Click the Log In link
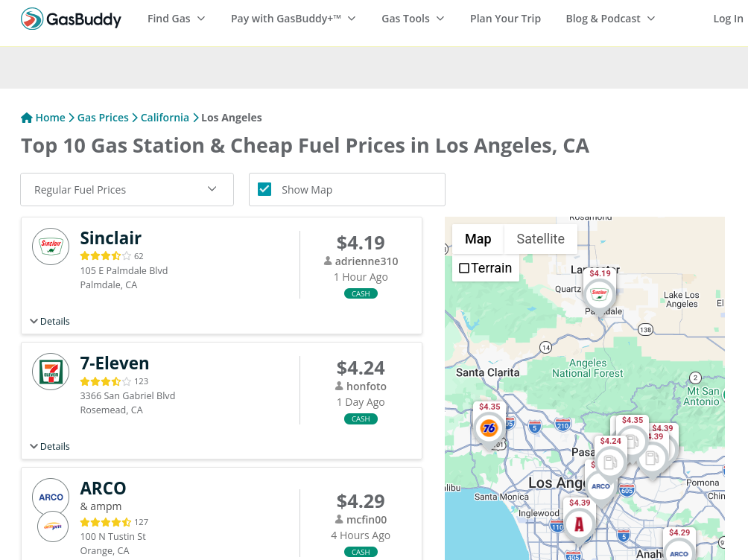 click(728, 19)
